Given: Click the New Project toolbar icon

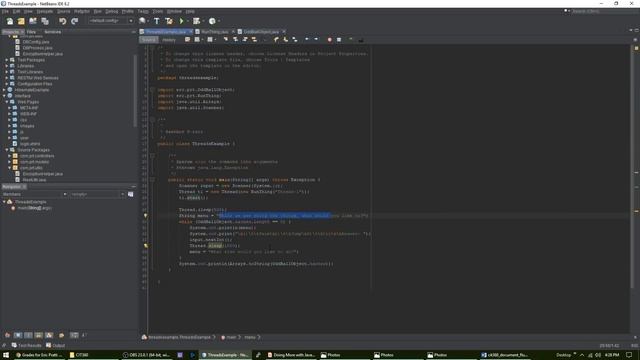Looking at the screenshot, I should click(21, 21).
